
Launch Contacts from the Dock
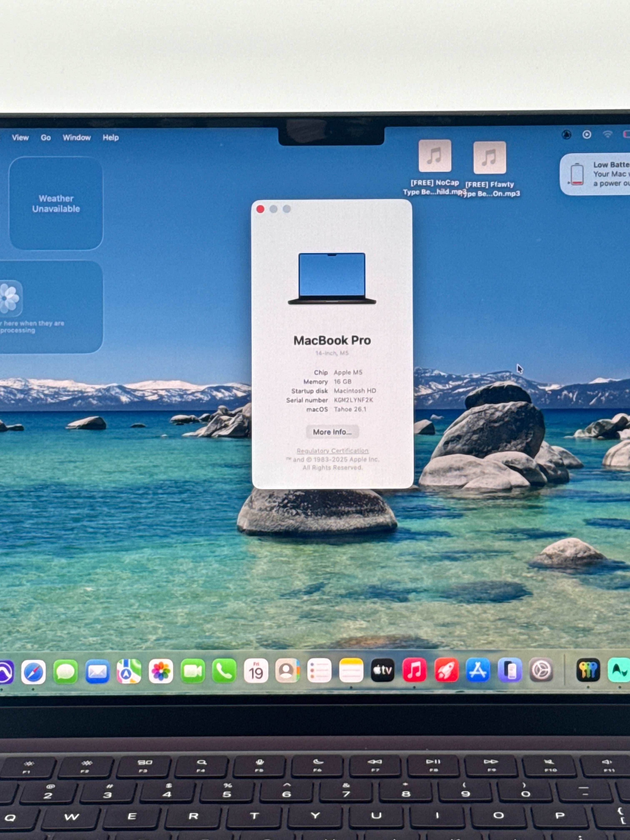point(287,671)
